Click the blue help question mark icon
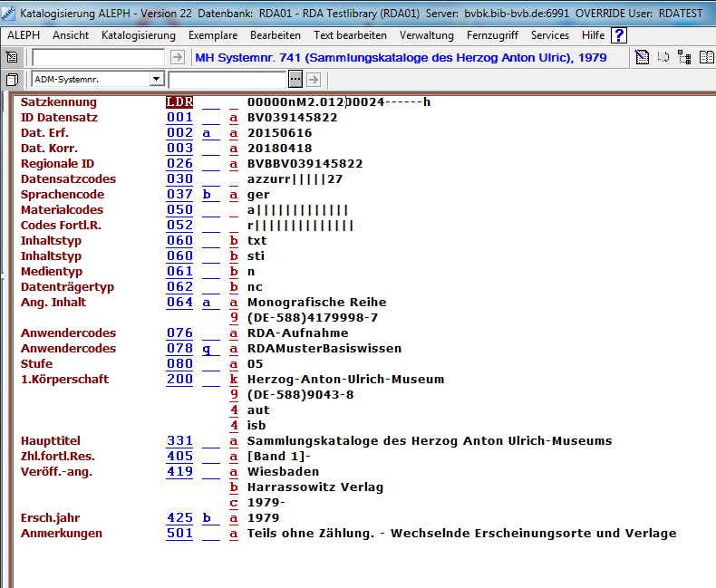716x588 pixels. 620,35
